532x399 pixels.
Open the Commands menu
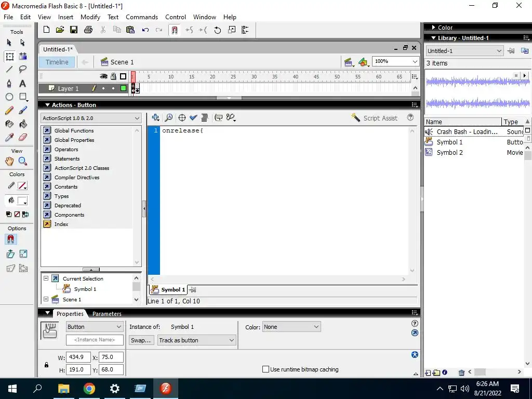coord(142,17)
